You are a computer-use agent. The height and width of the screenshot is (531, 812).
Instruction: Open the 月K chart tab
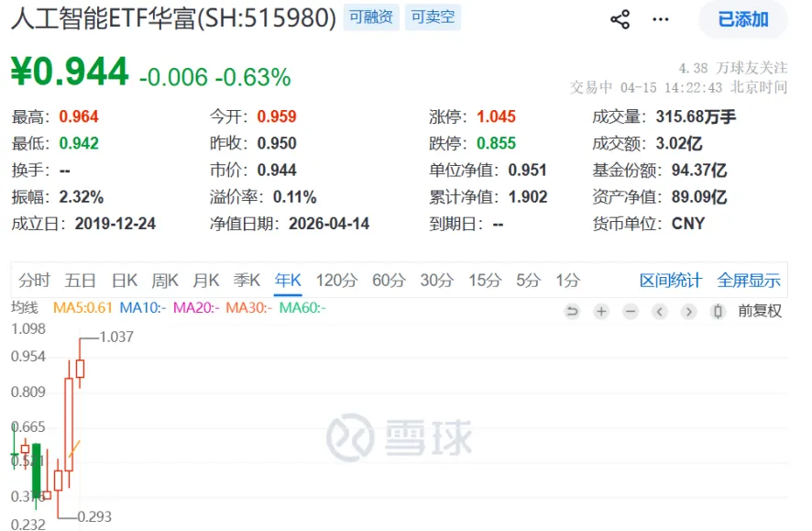205,281
